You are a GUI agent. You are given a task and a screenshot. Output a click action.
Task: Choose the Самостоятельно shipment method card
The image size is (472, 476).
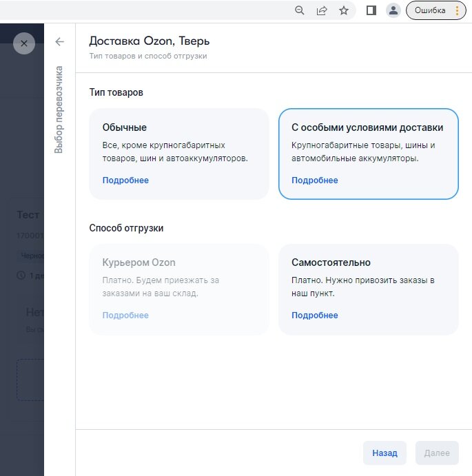point(369,289)
